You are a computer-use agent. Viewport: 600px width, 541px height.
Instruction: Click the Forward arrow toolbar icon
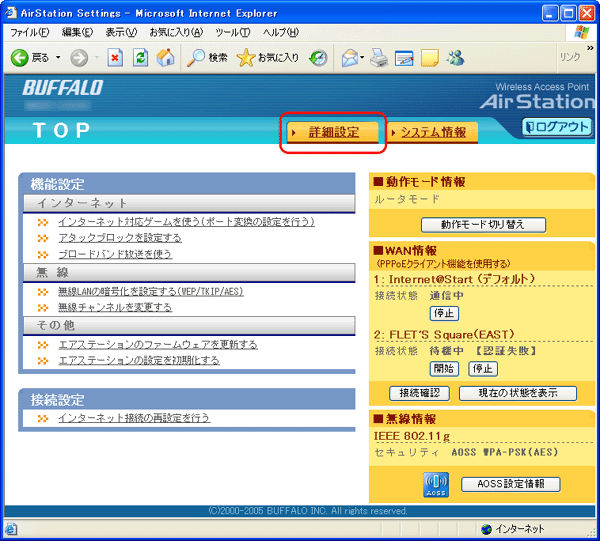click(79, 58)
